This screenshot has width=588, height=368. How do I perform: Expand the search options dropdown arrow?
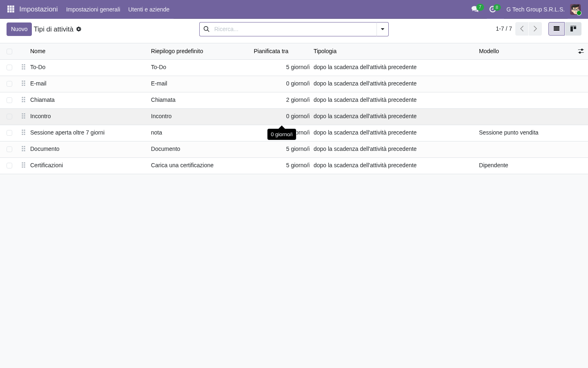point(383,29)
